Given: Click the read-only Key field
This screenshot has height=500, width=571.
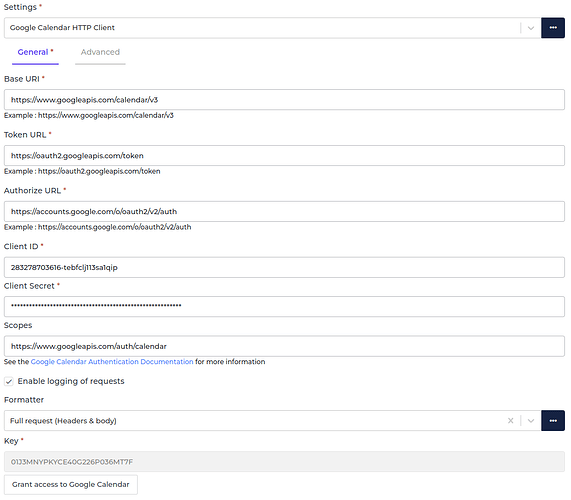Looking at the screenshot, I should [x=284, y=462].
